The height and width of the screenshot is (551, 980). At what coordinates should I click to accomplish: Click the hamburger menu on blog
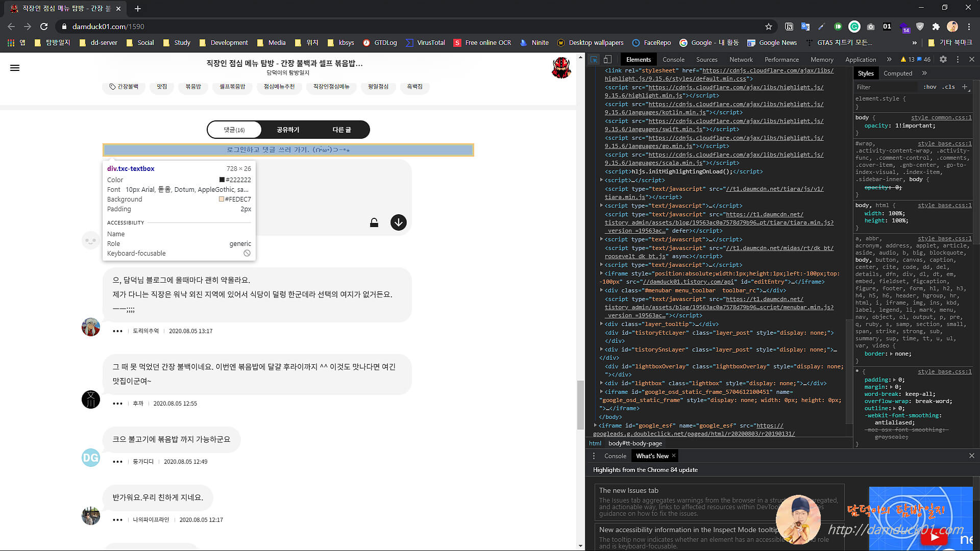[x=15, y=68]
